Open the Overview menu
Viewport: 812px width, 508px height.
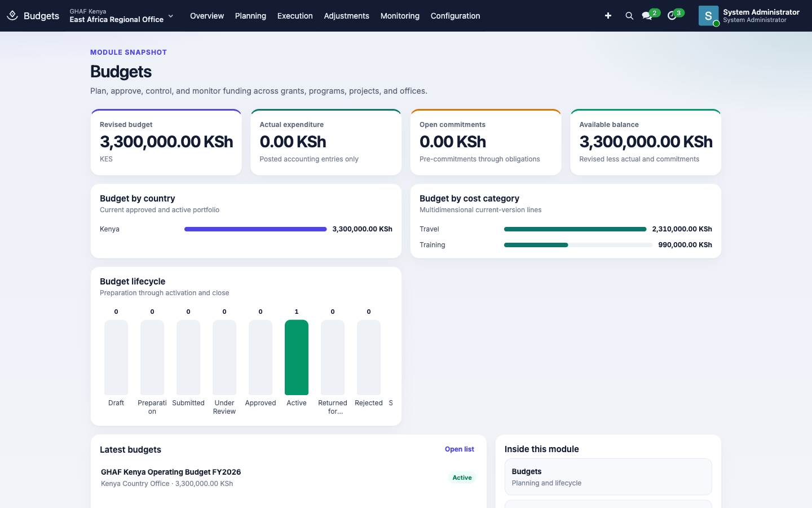207,16
